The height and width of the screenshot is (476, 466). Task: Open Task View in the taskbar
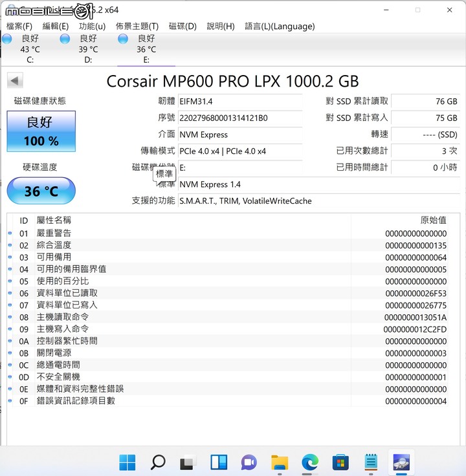[x=188, y=462]
